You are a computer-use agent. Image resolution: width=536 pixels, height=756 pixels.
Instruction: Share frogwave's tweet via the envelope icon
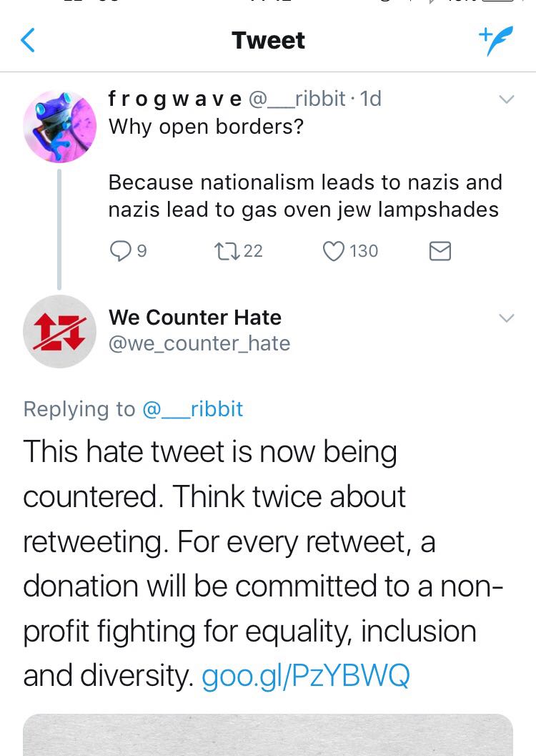point(440,251)
